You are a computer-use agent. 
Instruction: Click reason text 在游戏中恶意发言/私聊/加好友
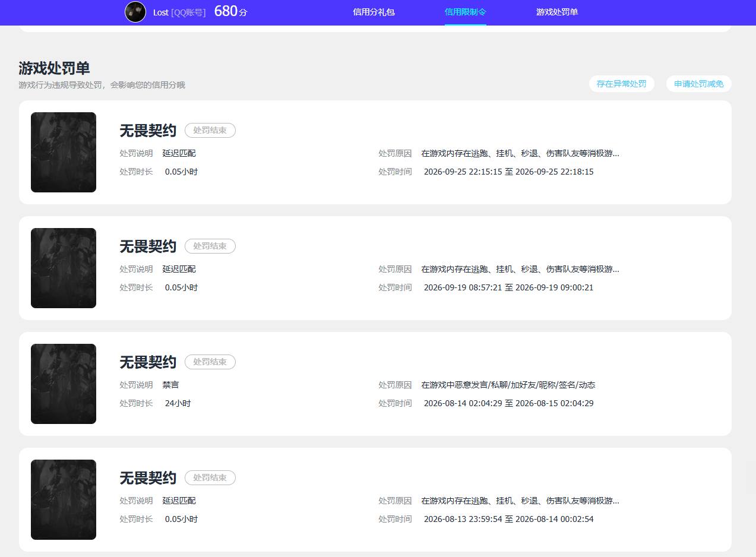coord(508,385)
